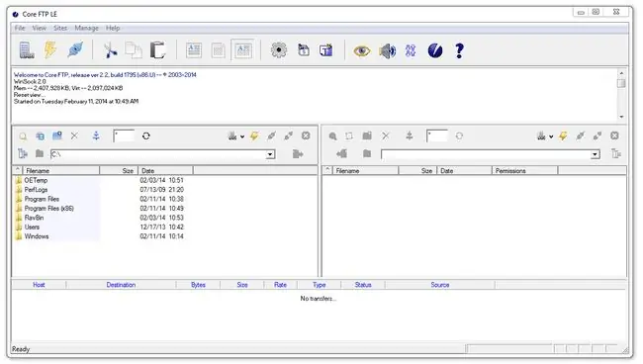Click the Quick Connect lightning icon
643x364 pixels.
(x=50, y=49)
